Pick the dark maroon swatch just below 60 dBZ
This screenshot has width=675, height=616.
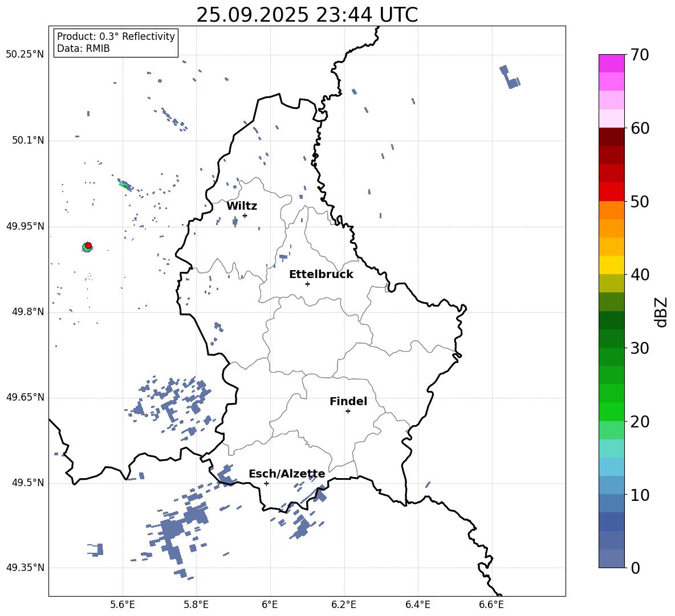[612, 137]
